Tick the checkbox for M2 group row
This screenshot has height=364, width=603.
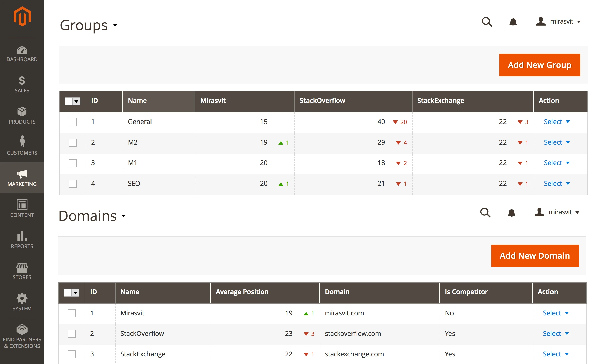pos(73,143)
